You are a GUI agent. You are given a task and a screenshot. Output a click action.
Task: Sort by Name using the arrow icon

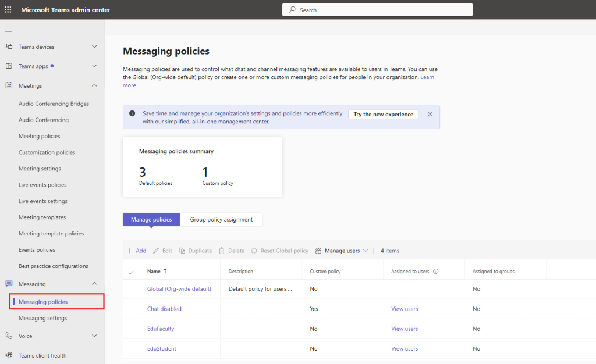point(165,271)
